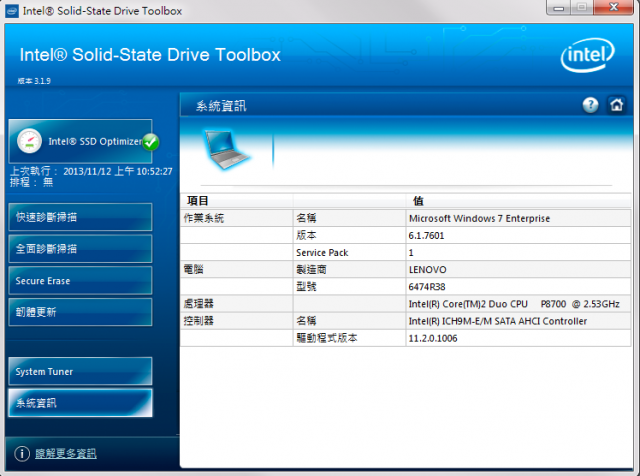Viewport: 640px width, 476px height.
Task: Select the ICH9M-E/M SATA AHCI Controller cell
Action: click(x=518, y=321)
